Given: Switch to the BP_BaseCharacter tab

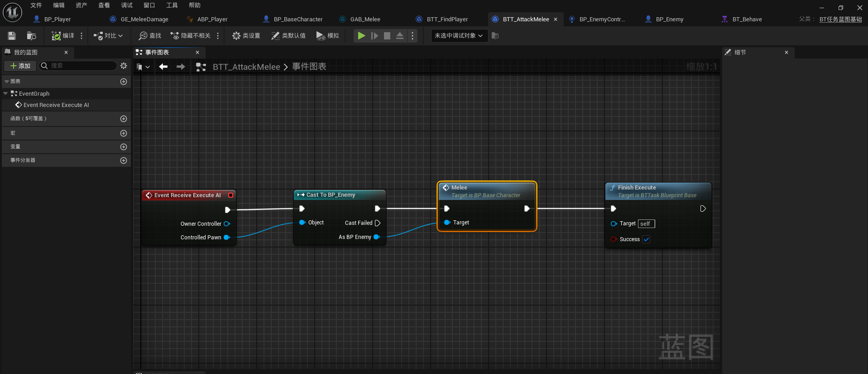Looking at the screenshot, I should [x=298, y=19].
